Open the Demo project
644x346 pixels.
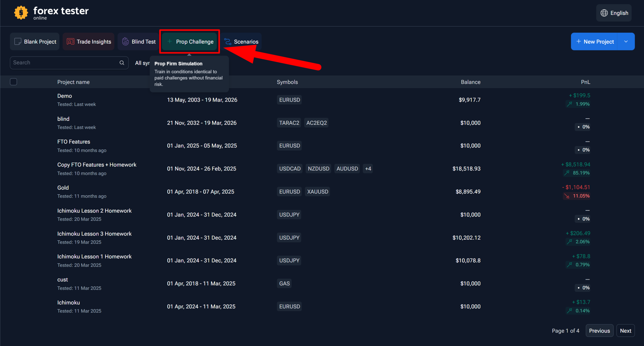coord(65,96)
